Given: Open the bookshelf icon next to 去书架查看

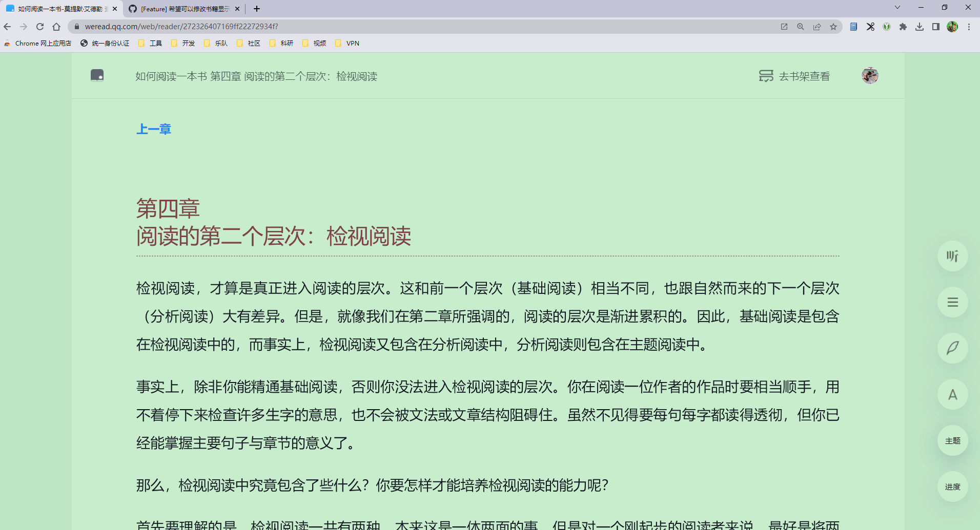Looking at the screenshot, I should (x=765, y=75).
